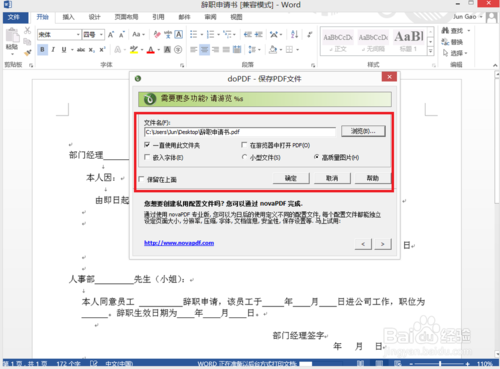Enable 保留在上面 checkbox
Screen dimensions: 500x369
[141, 179]
